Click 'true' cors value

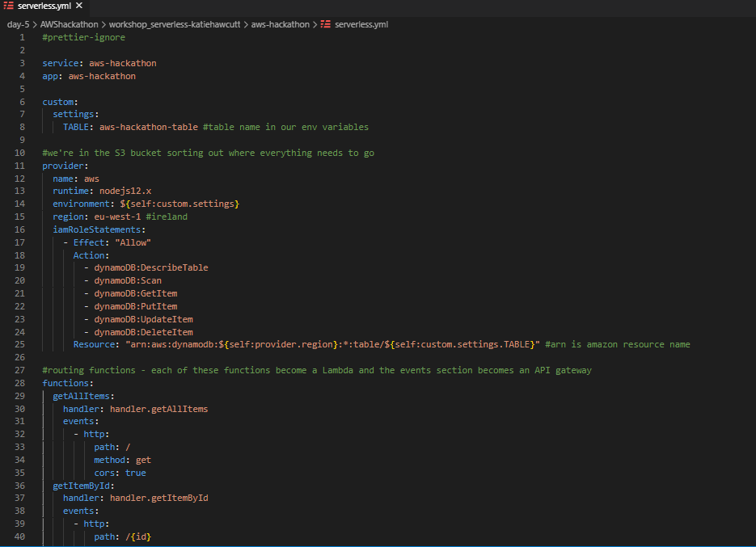(136, 473)
